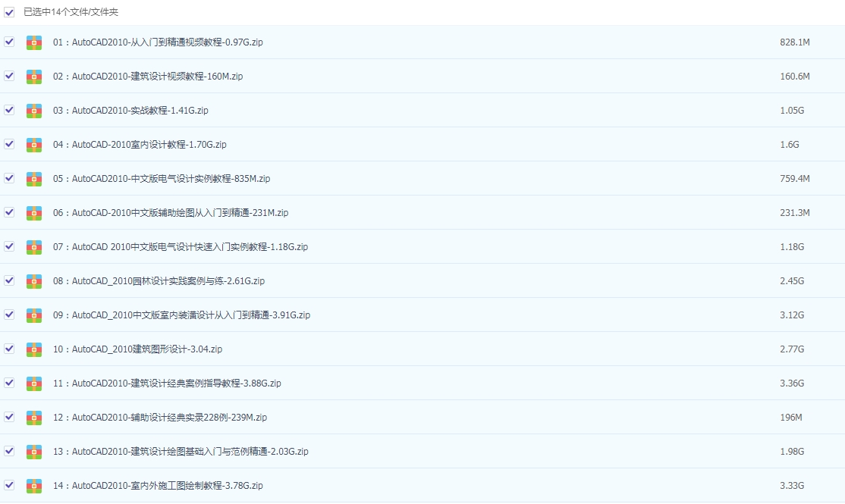The image size is (845, 504).
Task: Click the 196M file size value
Action: (x=791, y=418)
